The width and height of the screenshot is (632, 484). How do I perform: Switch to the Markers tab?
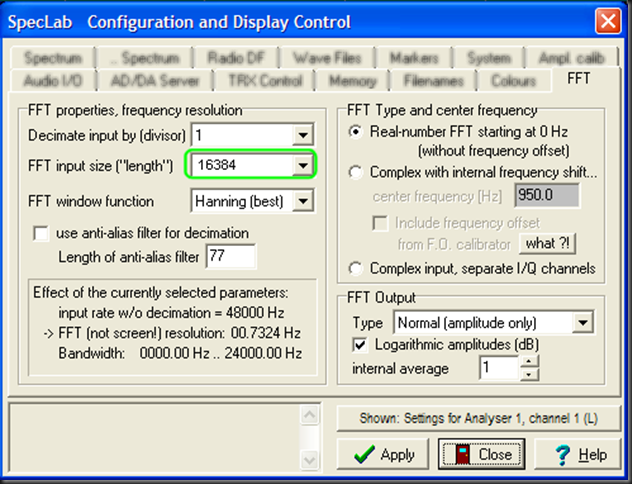point(414,58)
